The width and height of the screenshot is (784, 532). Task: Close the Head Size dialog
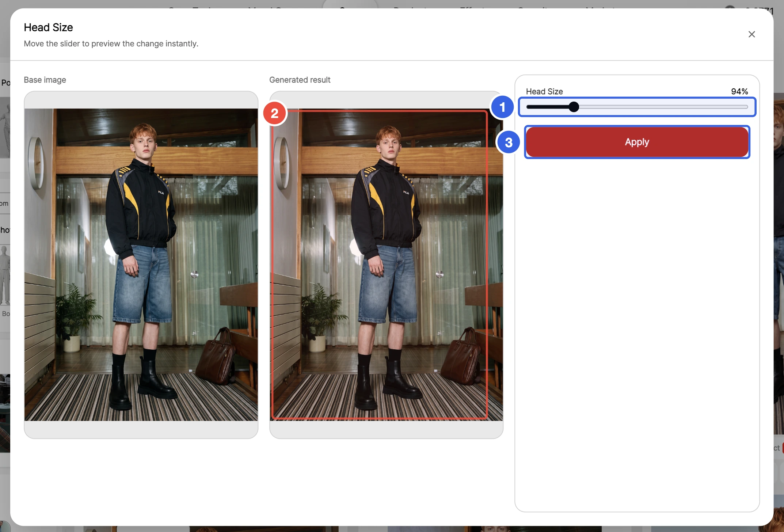click(x=751, y=34)
